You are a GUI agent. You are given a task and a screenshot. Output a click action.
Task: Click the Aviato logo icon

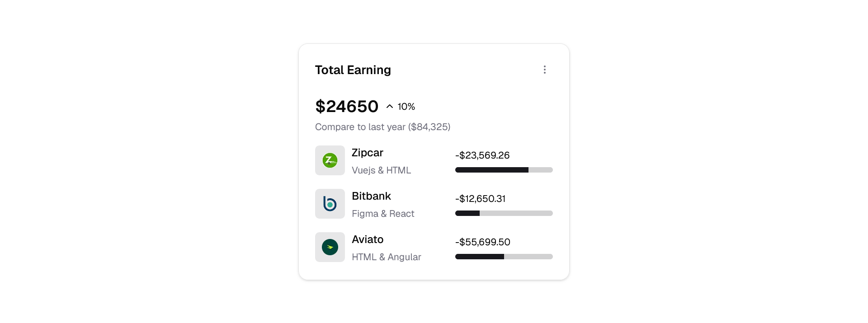tap(330, 247)
